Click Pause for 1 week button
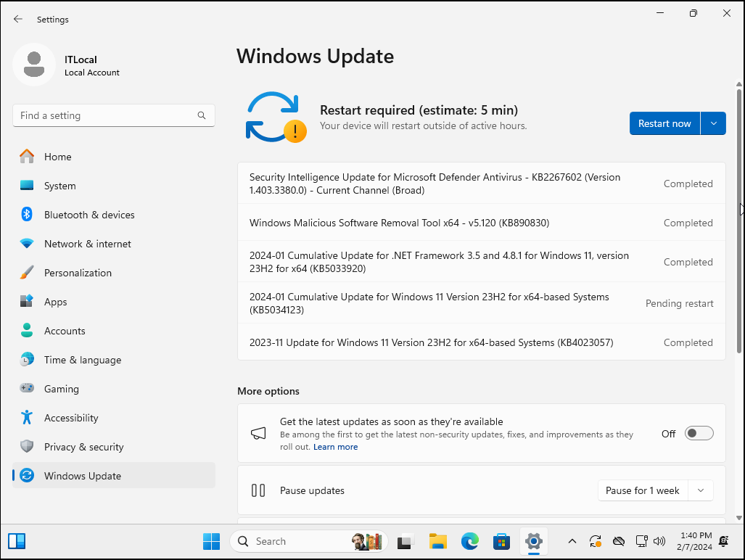 [643, 490]
